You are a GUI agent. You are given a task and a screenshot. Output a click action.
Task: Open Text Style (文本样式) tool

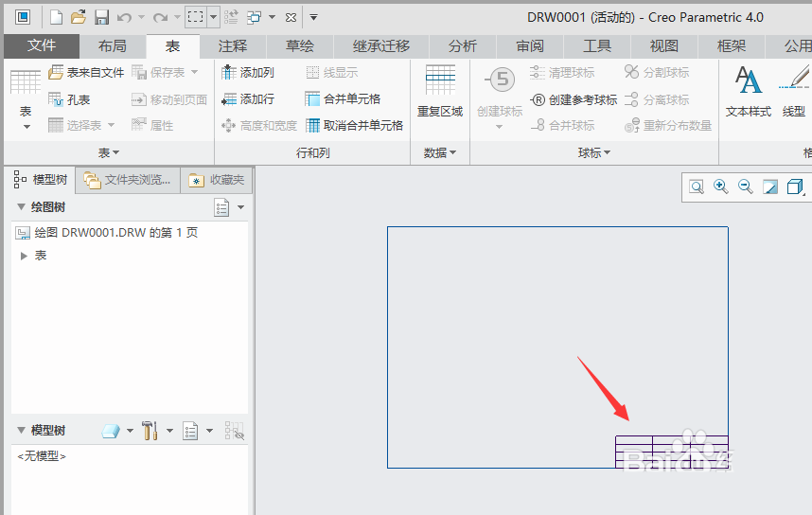click(749, 93)
